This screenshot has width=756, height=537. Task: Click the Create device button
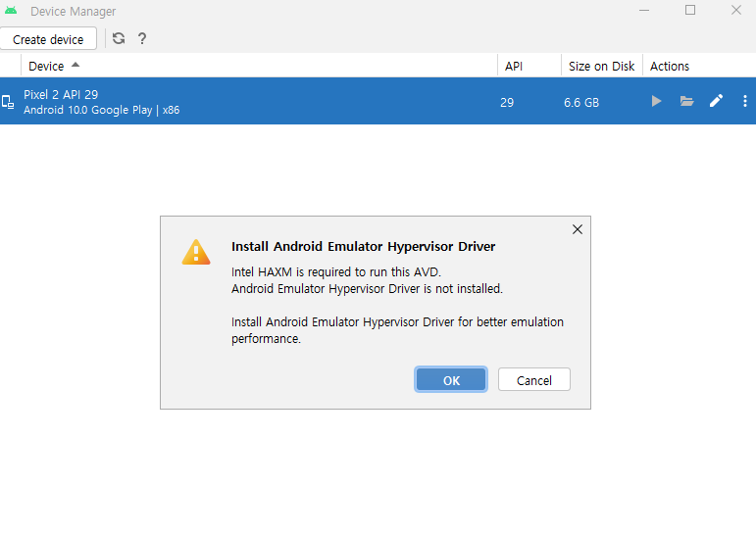coord(48,39)
